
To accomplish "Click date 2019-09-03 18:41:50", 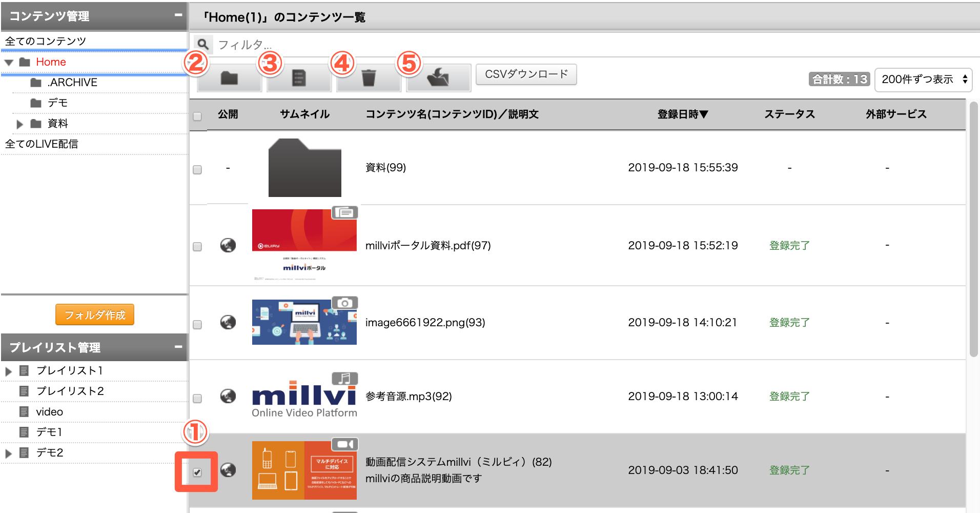I will (683, 470).
